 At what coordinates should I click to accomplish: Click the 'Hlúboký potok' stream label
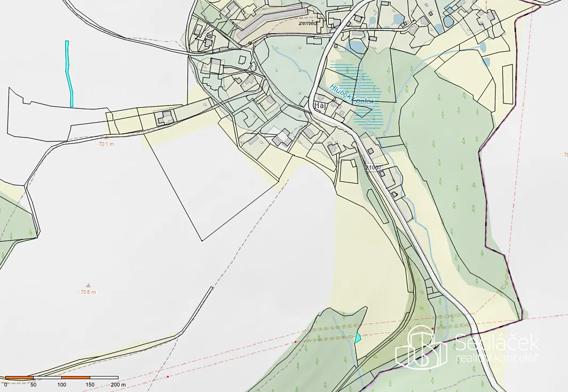pos(351,94)
